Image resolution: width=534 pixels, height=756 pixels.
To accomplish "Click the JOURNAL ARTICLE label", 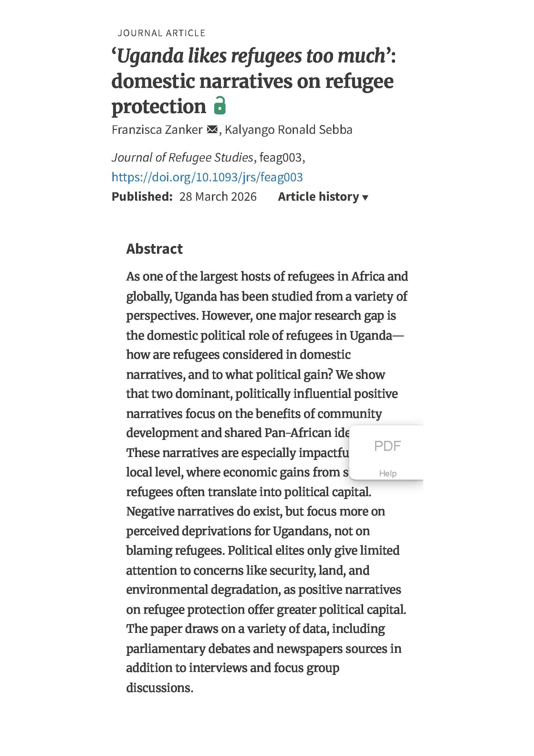I will (162, 33).
